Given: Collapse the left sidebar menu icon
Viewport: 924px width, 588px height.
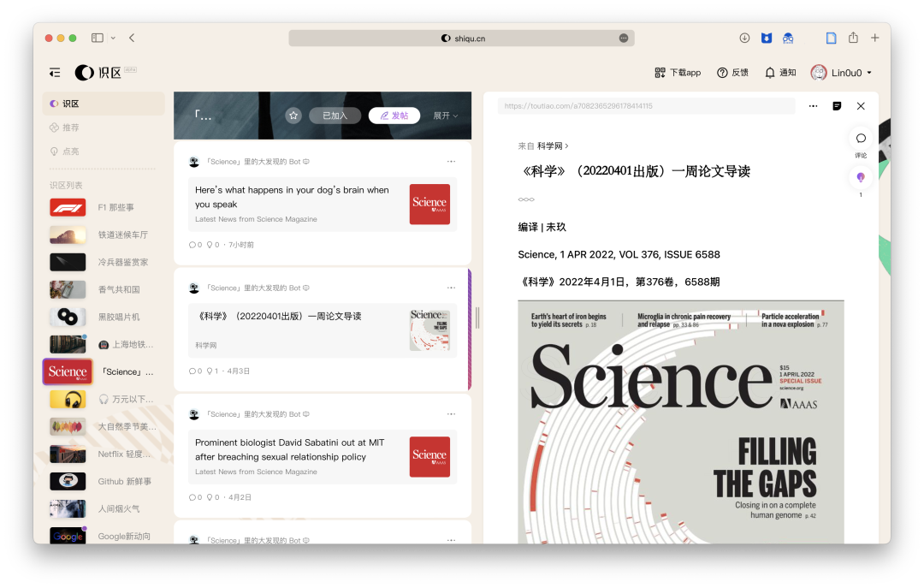Looking at the screenshot, I should click(55, 73).
